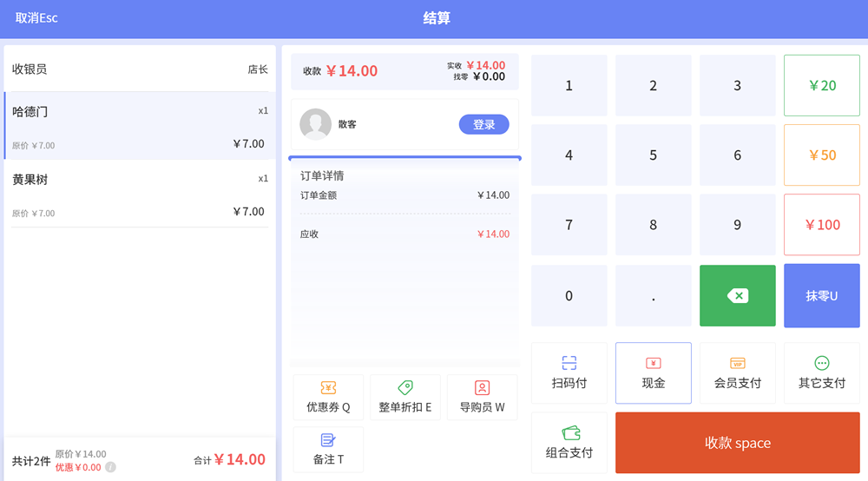Select 扫码付 scan code payment
The height and width of the screenshot is (481, 868).
[x=569, y=372]
